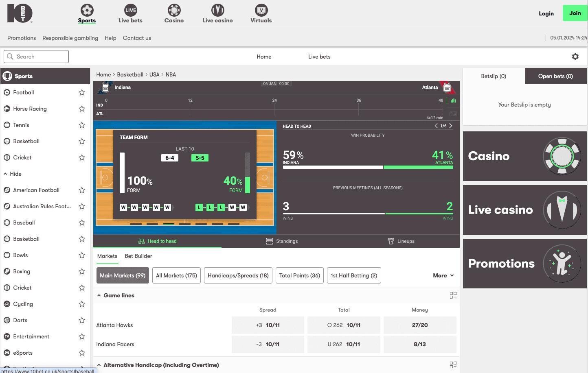
Task: Click the 10bet logo
Action: [20, 13]
